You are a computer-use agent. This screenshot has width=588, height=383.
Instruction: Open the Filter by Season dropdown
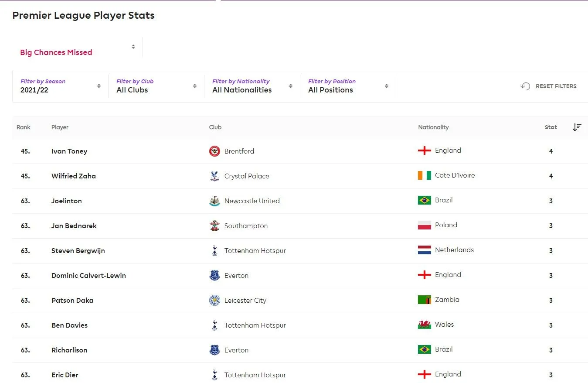60,86
